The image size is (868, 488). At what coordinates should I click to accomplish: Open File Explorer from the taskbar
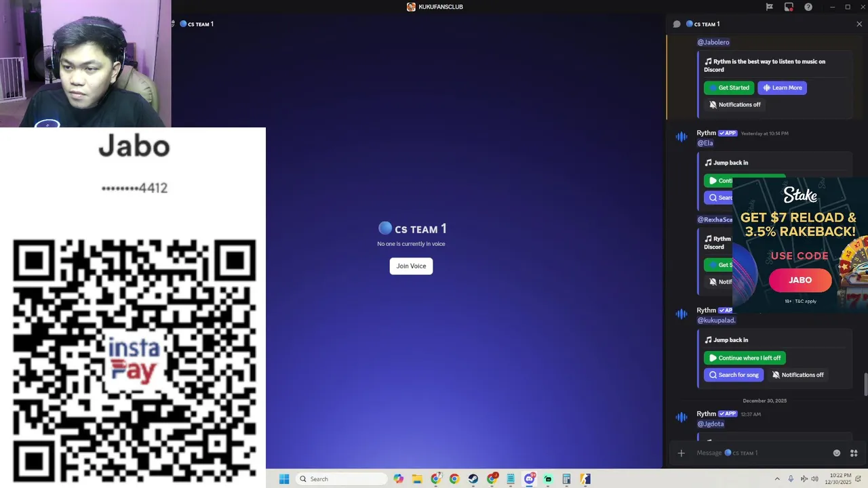tap(417, 479)
